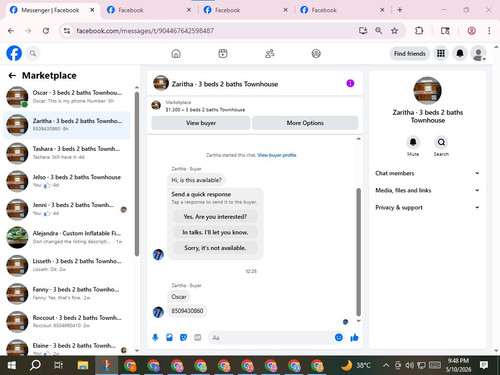Open the account avatar menu

[x=479, y=54]
